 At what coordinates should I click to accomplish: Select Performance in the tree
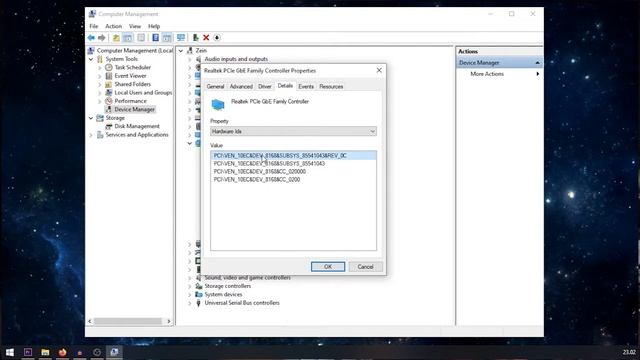click(130, 101)
